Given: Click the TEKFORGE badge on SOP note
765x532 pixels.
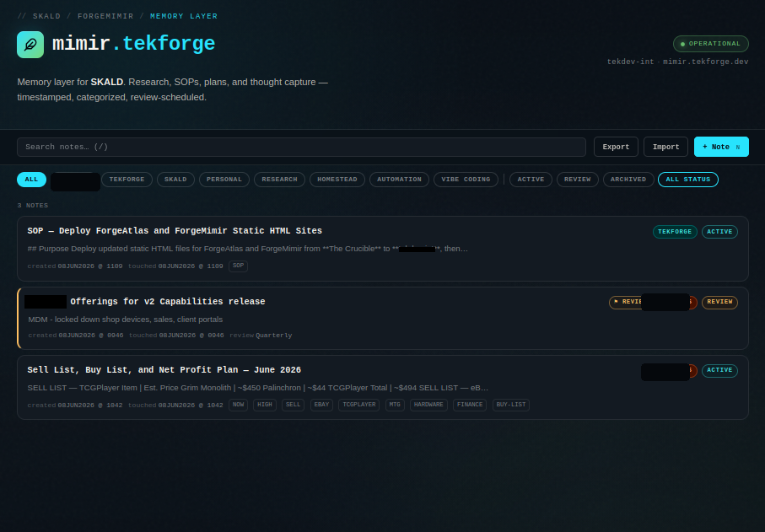Looking at the screenshot, I should pos(675,232).
